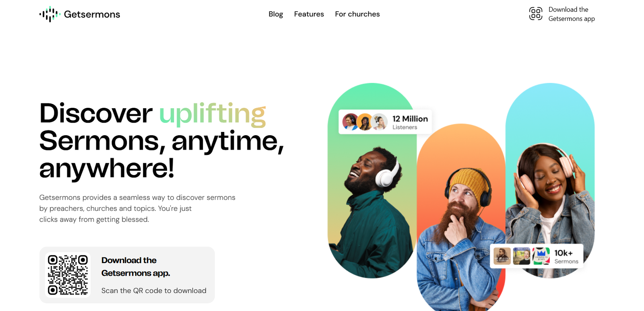Click Scan the QR code to download text

coord(154,290)
